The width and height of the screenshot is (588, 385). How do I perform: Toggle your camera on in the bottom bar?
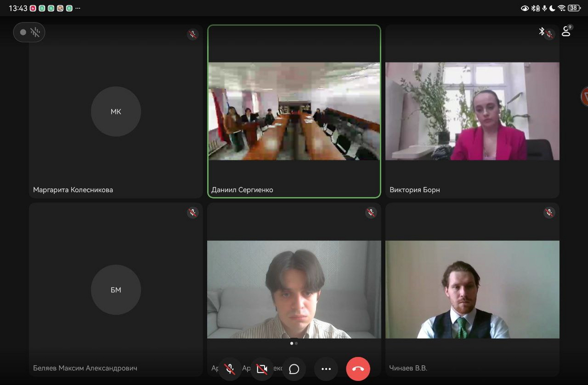click(262, 369)
